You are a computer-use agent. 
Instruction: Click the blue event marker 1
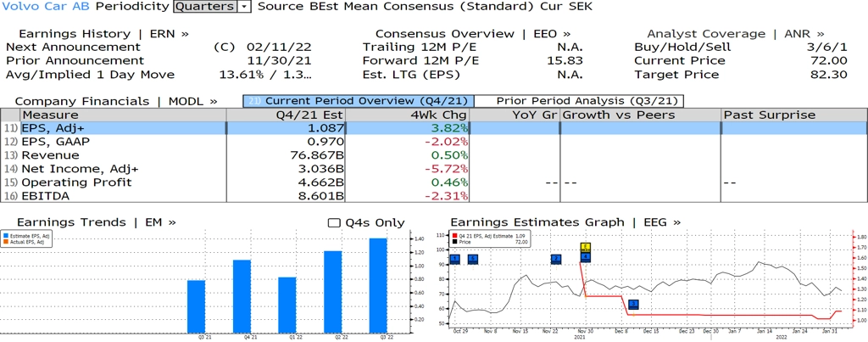454,259
